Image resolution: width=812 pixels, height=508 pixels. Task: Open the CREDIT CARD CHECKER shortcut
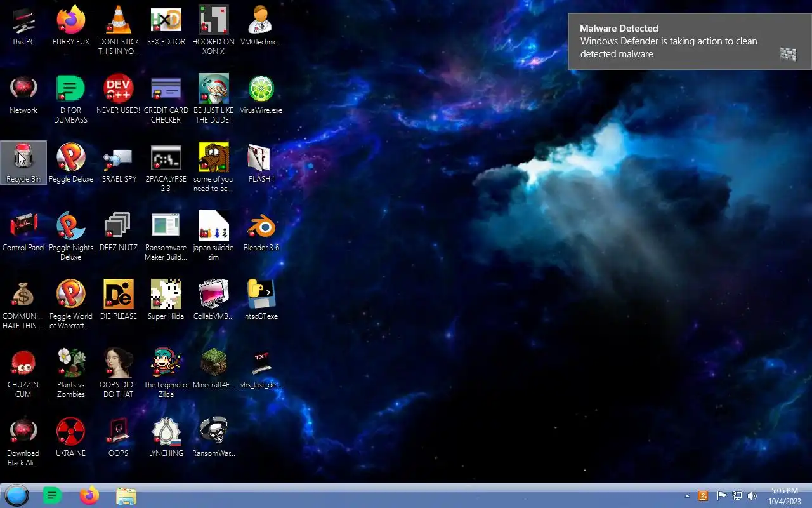point(166,100)
